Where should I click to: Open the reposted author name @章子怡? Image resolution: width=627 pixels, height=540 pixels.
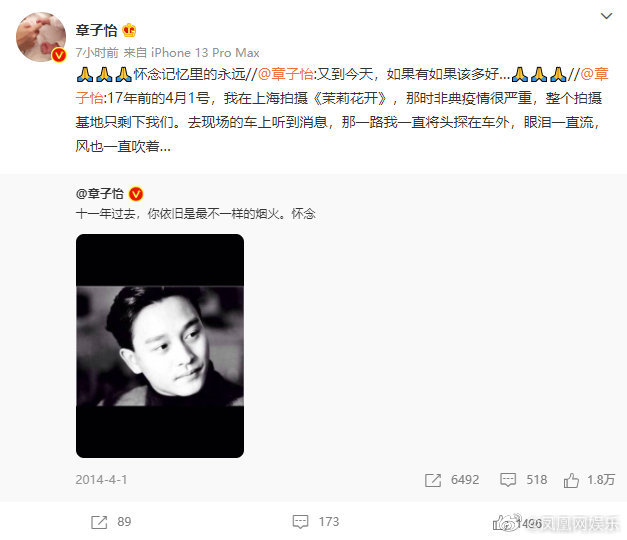(x=100, y=194)
